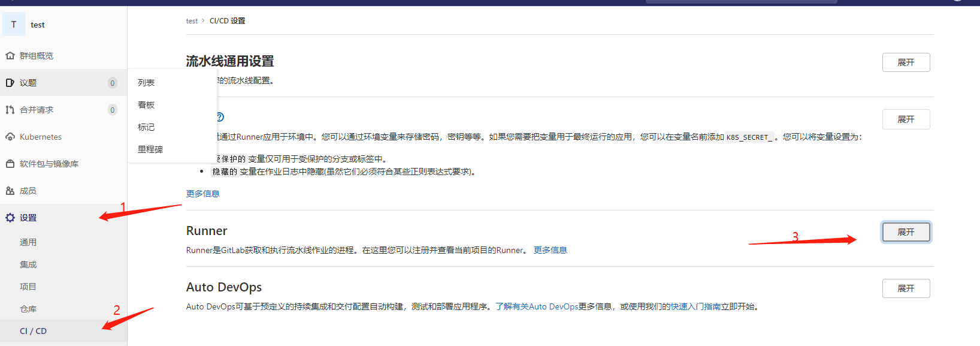Click the blue help question-mark icon
Viewport: 980px width, 346px height.
[219, 117]
